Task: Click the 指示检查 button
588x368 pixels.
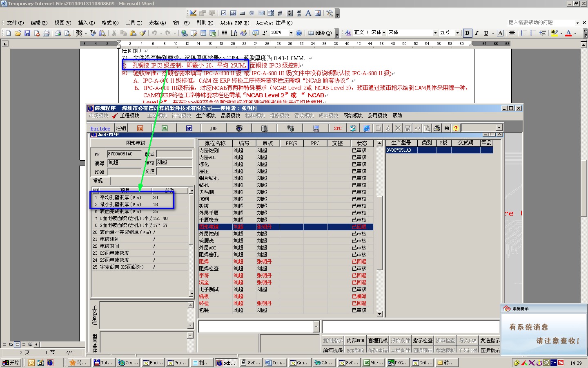Action: tap(422, 340)
